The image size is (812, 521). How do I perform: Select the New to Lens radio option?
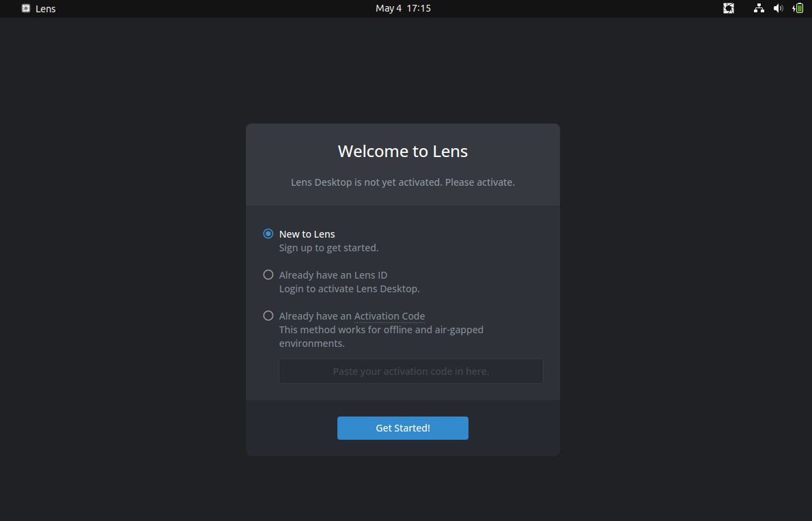[268, 234]
